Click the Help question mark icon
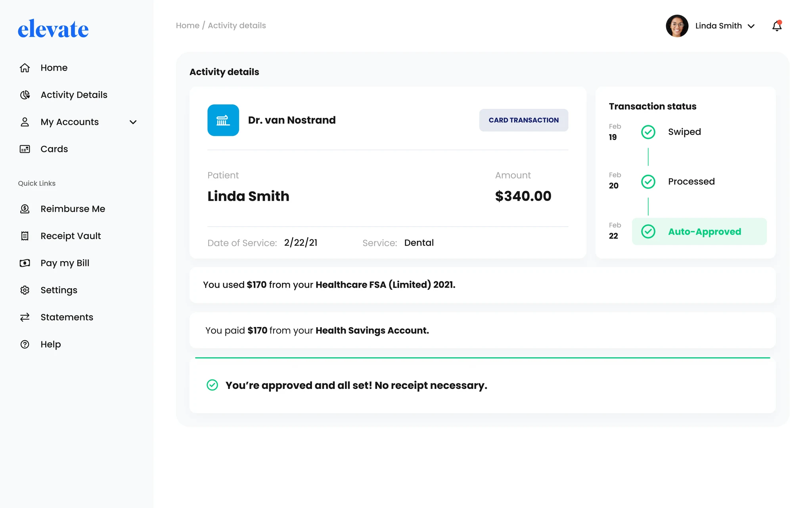Image resolution: width=812 pixels, height=508 pixels. pos(25,344)
